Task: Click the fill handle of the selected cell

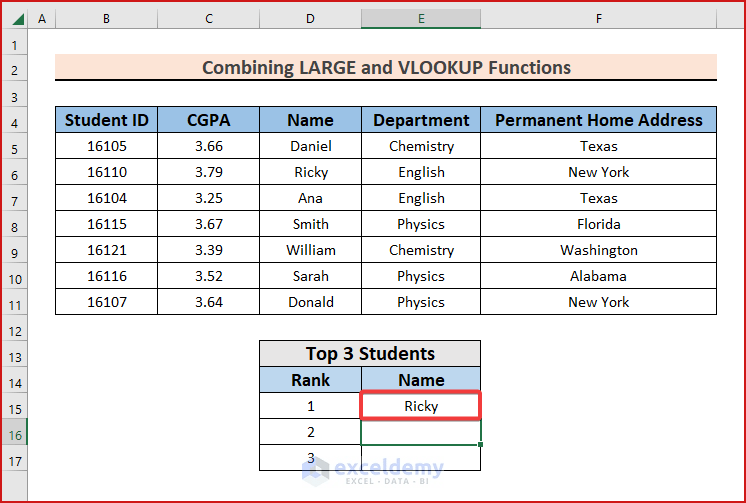Action: (x=481, y=444)
